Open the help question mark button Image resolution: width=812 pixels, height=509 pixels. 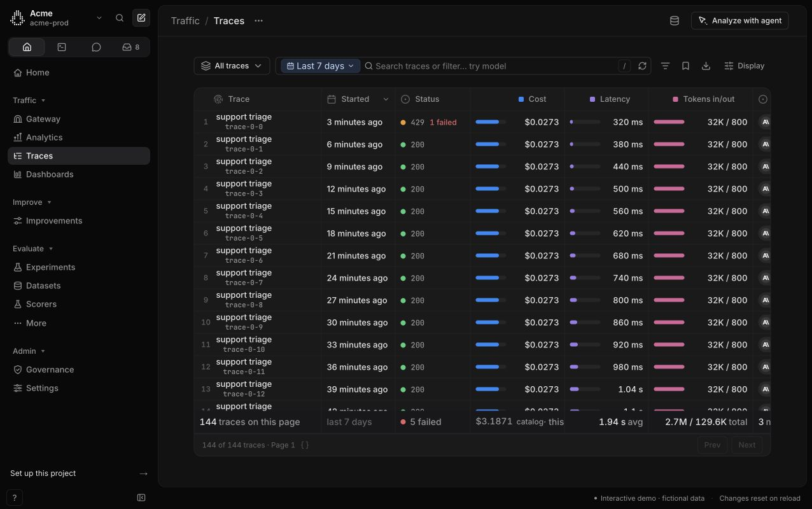(14, 498)
